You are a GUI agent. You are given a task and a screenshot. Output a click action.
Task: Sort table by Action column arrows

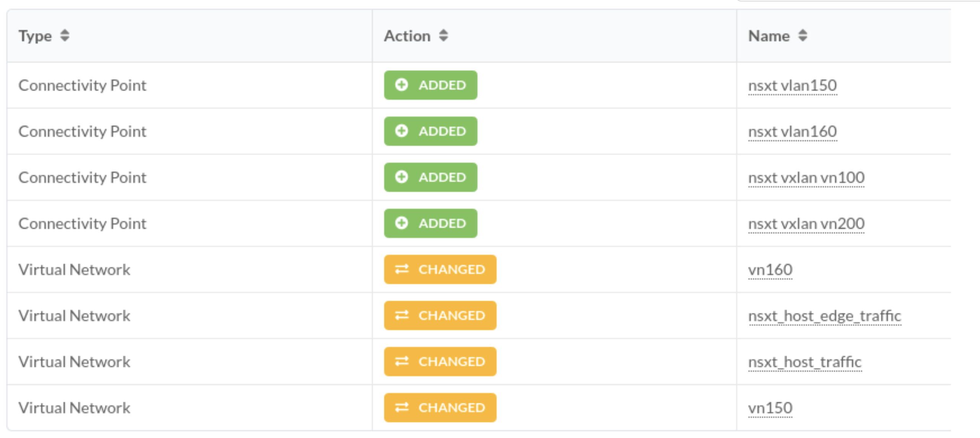(443, 36)
